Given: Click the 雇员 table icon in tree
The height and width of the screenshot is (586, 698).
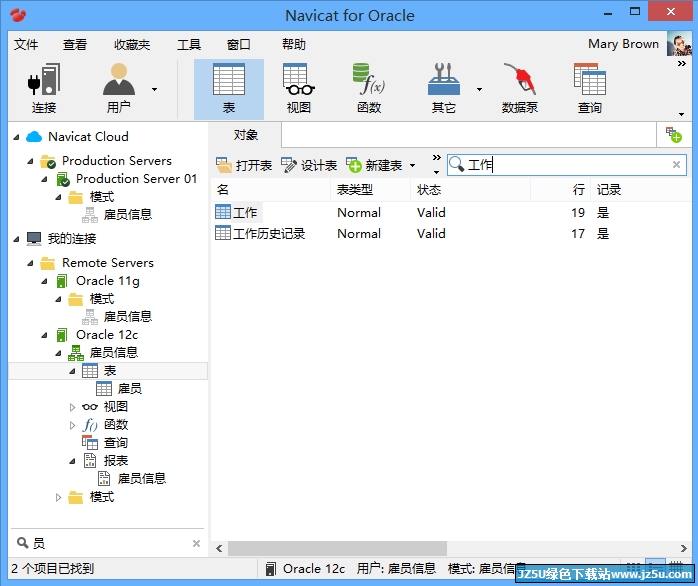Looking at the screenshot, I should tap(104, 389).
